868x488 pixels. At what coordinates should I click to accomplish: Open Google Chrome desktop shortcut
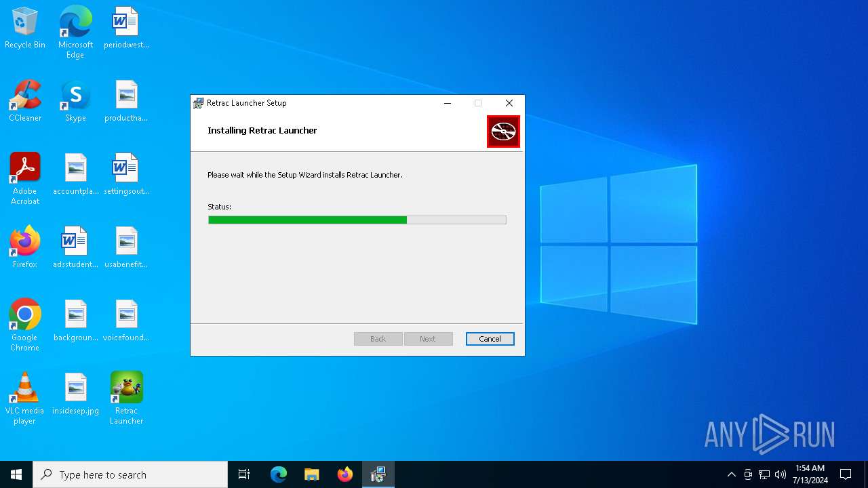coord(25,325)
